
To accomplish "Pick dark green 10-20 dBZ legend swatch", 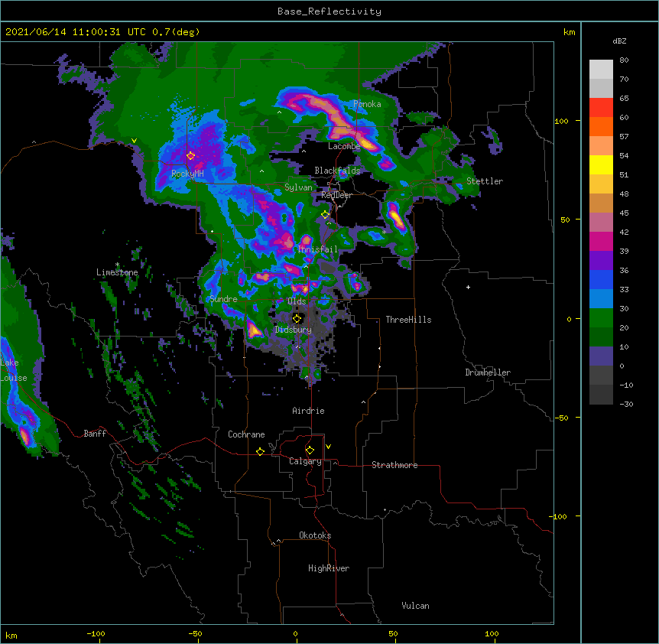I will click(601, 337).
